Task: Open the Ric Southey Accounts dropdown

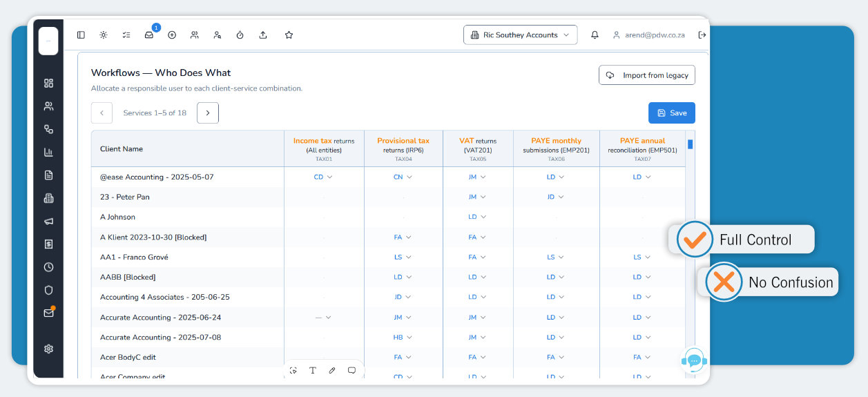Action: coord(520,35)
